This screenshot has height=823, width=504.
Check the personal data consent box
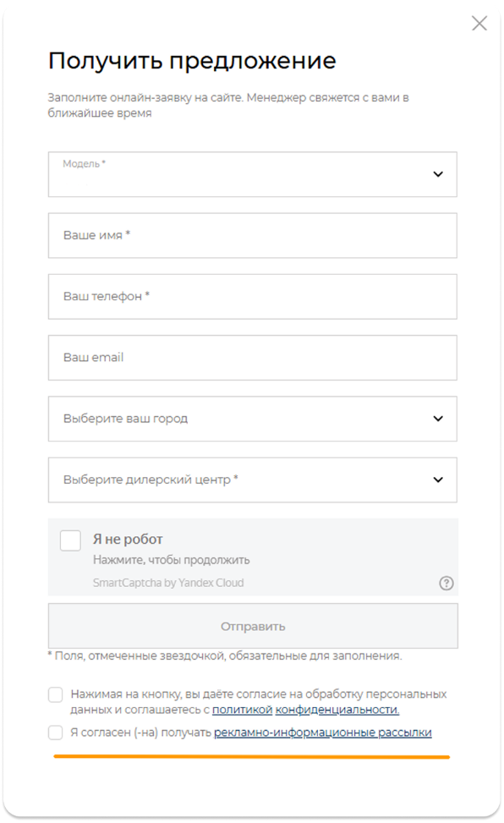pyautogui.click(x=56, y=695)
